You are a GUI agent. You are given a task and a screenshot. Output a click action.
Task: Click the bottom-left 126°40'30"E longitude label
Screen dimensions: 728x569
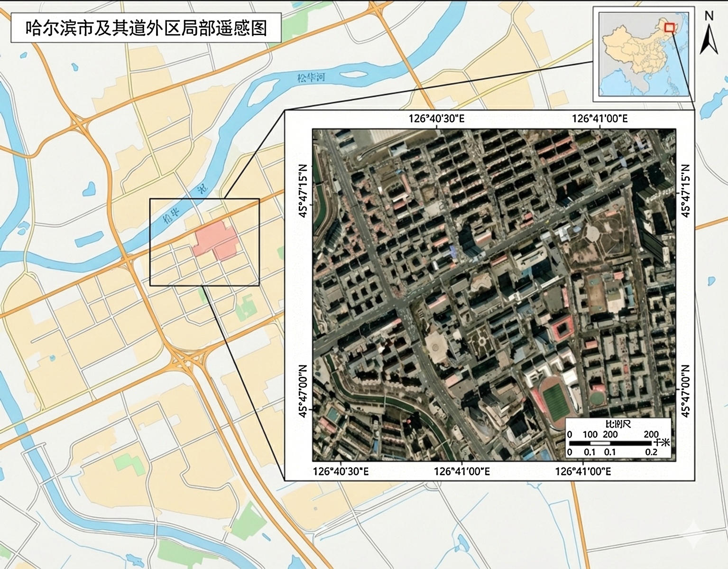pyautogui.click(x=341, y=471)
